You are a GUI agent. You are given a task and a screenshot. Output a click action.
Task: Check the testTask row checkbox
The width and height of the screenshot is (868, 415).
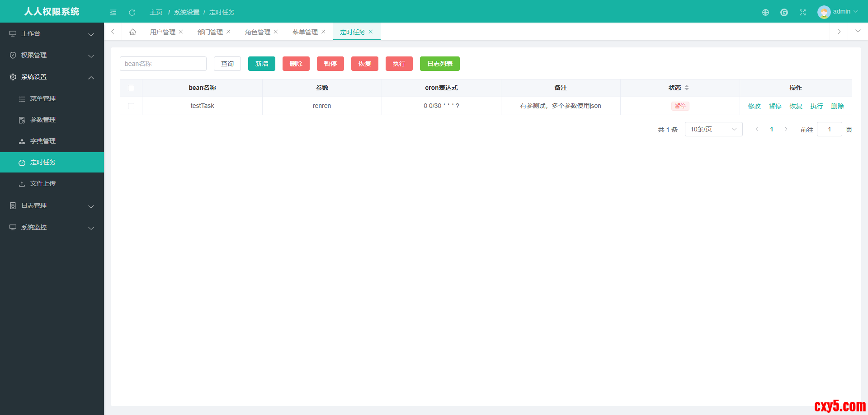[131, 106]
